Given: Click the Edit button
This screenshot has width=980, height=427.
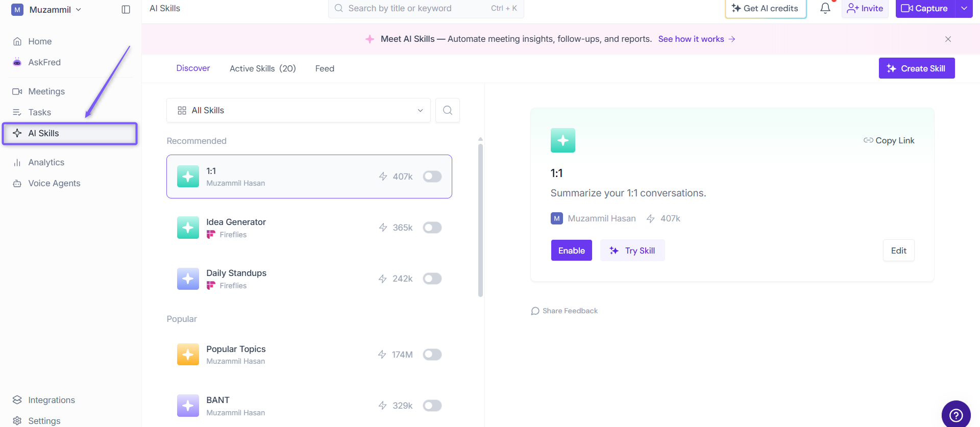Looking at the screenshot, I should 899,250.
